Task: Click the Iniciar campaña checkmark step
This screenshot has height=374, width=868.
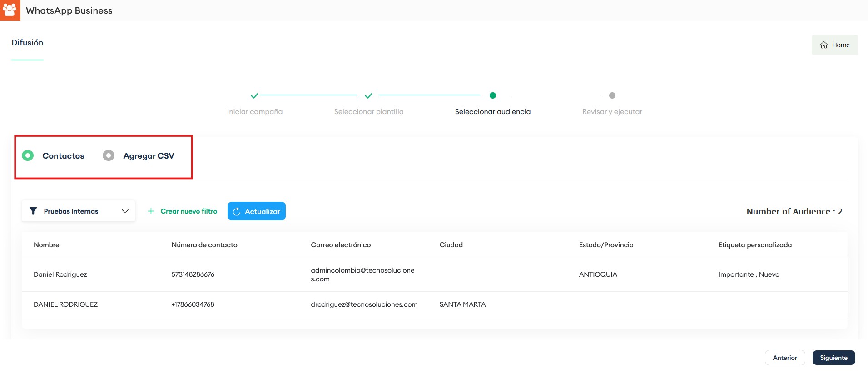Action: coord(254,96)
